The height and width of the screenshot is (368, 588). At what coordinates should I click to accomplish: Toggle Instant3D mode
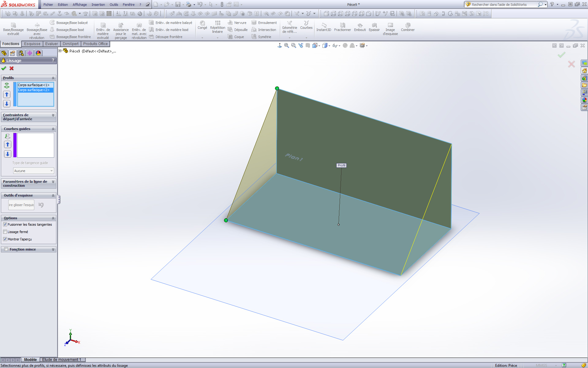pos(324,27)
